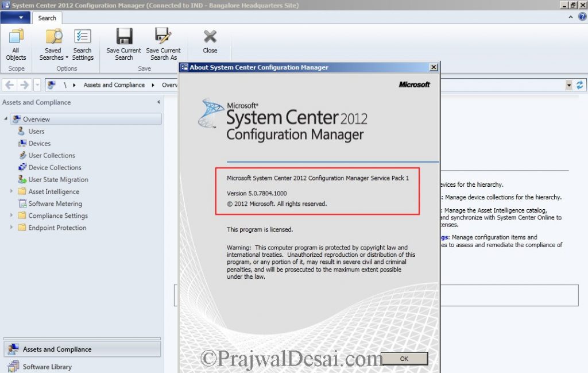Click the Compliance Settings folder icon
This screenshot has height=373, width=588.
point(22,215)
